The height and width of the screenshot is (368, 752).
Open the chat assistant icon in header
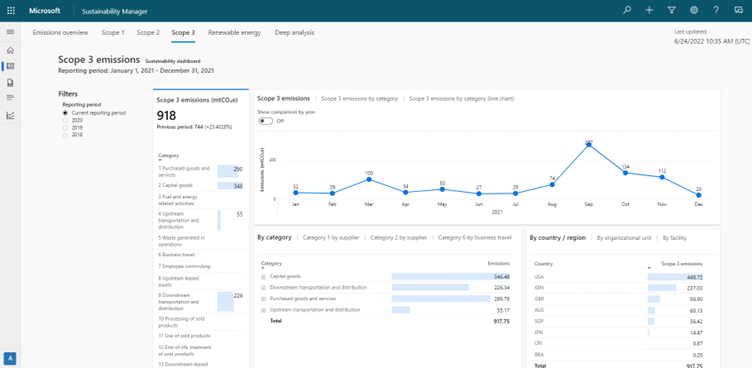click(738, 10)
